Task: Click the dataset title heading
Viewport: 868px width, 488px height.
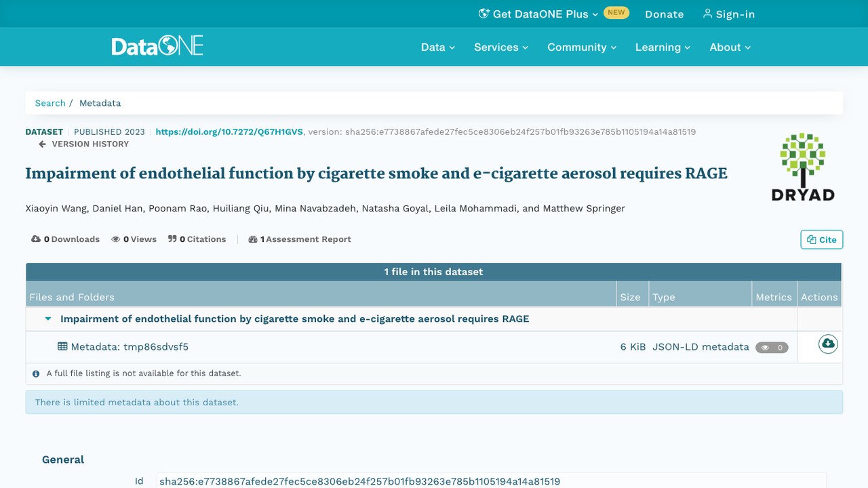Action: [376, 174]
